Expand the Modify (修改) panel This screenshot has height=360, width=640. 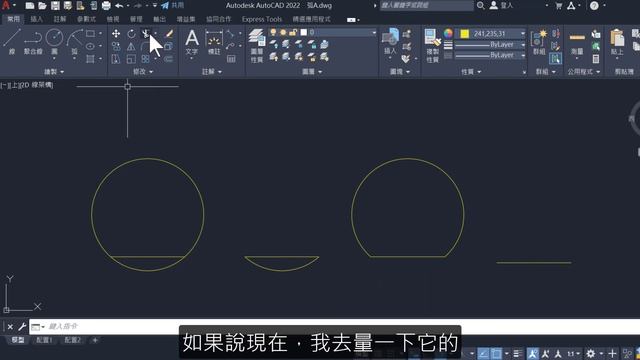pyautogui.click(x=143, y=72)
